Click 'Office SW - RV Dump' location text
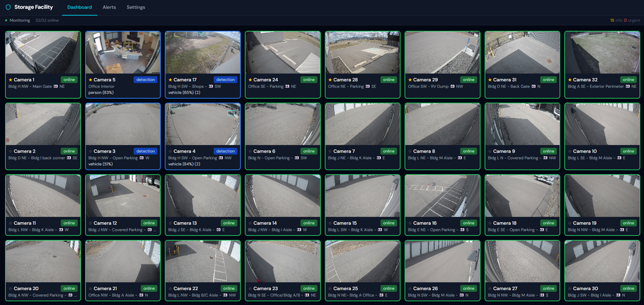The height and width of the screenshot is (305, 644). point(427,87)
